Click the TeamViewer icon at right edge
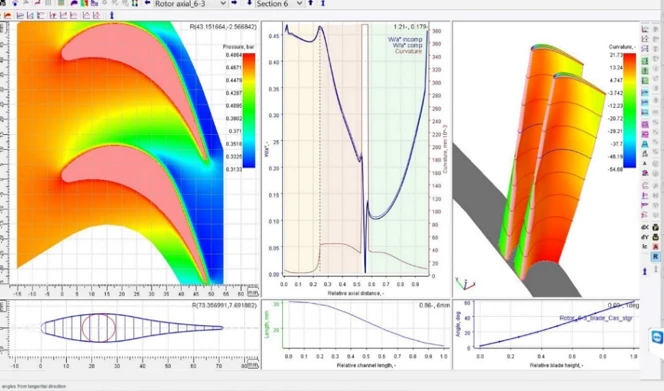This screenshot has height=391, width=664. tap(657, 338)
